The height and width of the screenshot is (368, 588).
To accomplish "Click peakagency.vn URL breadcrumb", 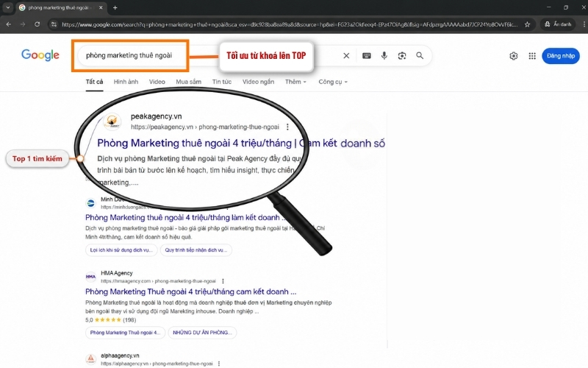I will click(x=205, y=127).
